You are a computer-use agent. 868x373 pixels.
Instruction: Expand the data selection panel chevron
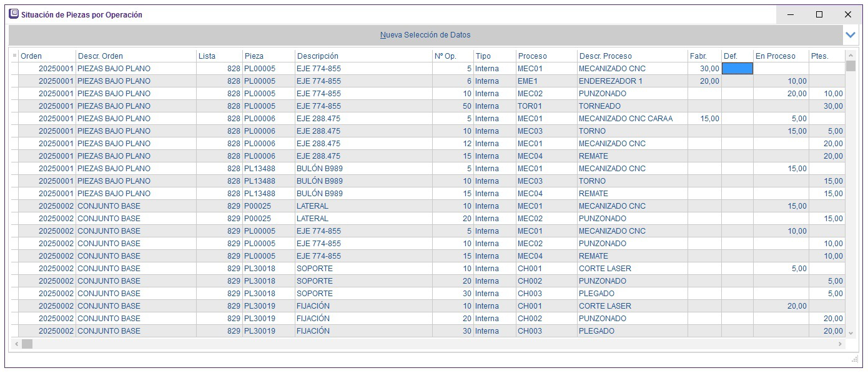coord(850,35)
